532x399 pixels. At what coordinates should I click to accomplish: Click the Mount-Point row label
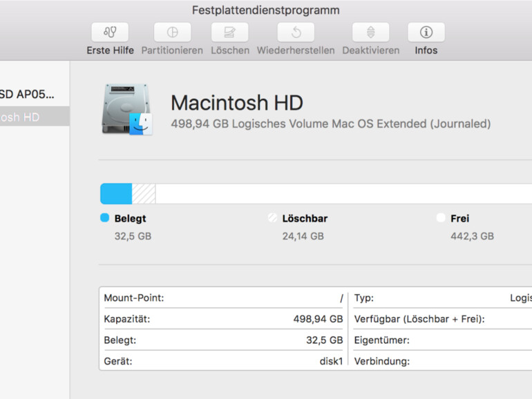134,298
